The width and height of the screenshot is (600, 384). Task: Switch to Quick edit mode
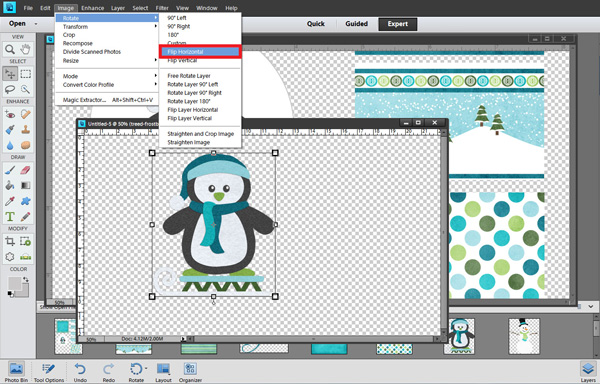coord(316,24)
